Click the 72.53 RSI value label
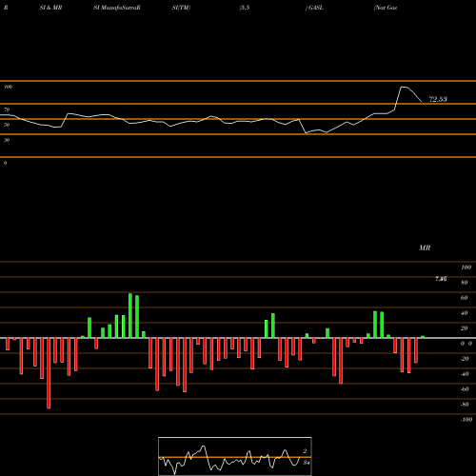The width and height of the screenshot is (476, 476). coord(438,99)
